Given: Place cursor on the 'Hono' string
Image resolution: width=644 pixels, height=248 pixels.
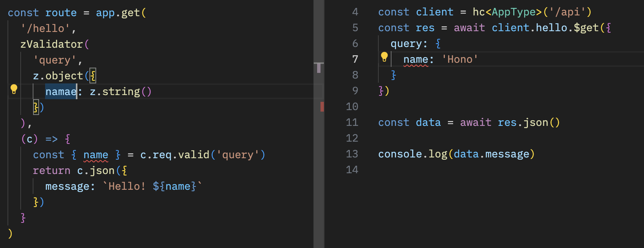Looking at the screenshot, I should [x=460, y=59].
